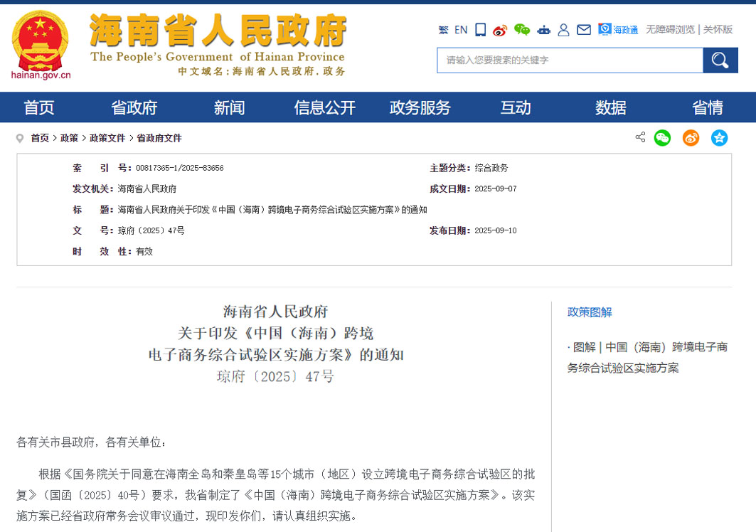Share to Qzone with blue star icon
This screenshot has height=532, width=756.
[x=720, y=138]
